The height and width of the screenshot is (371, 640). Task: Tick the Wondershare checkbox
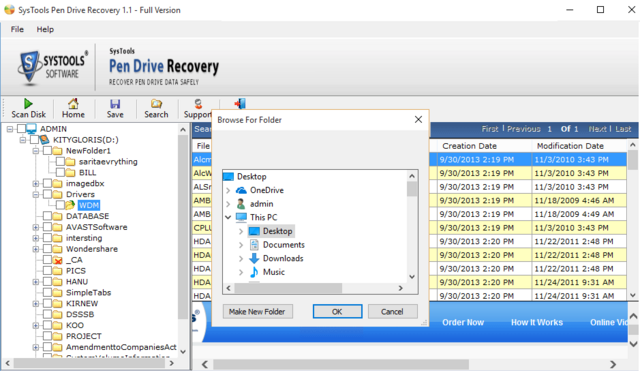coord(47,249)
